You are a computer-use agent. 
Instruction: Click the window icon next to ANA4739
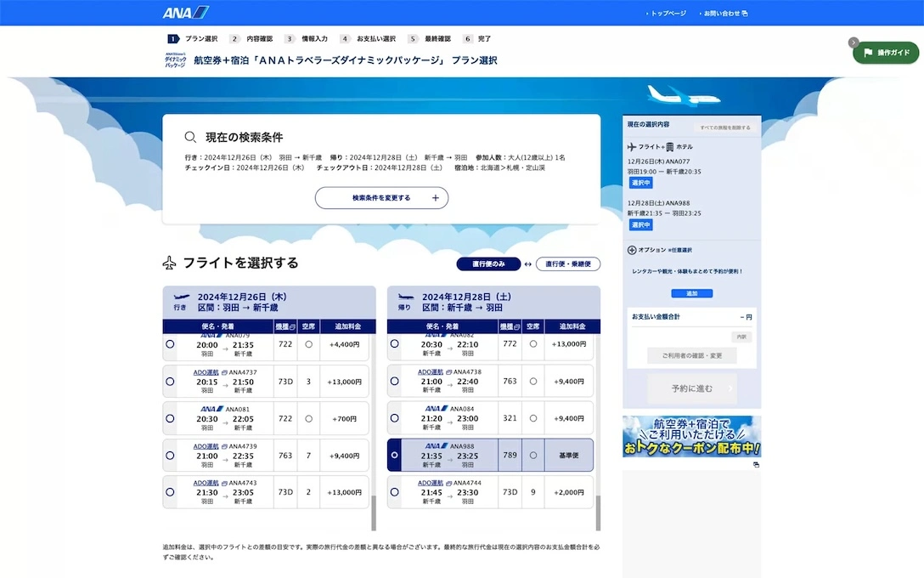[224, 446]
